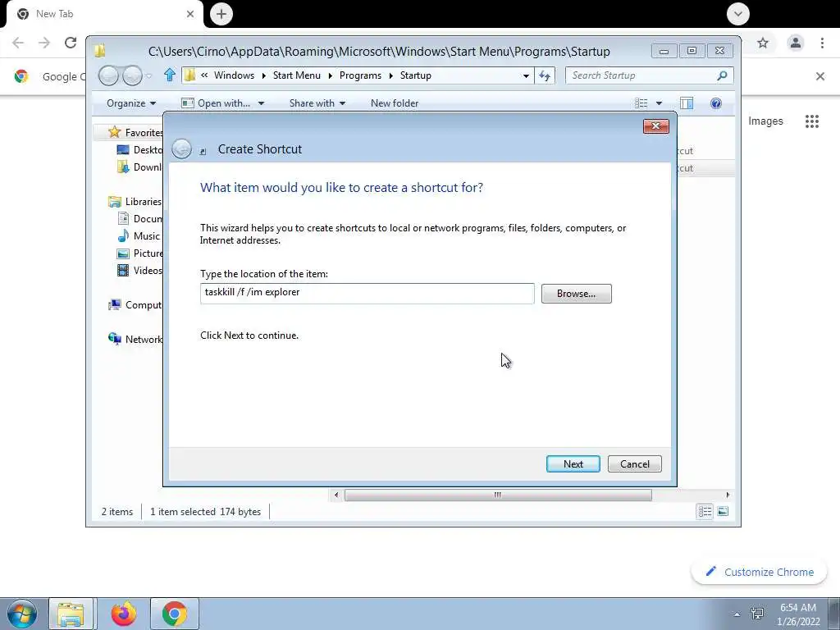Viewport: 840px width, 630px height.
Task: Open the view options dropdown arrow
Action: 659,103
